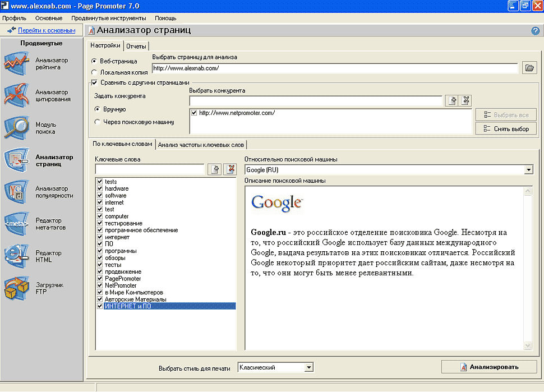Uncheck the software keyword checkbox
The height and width of the screenshot is (392, 544).
[x=100, y=195]
